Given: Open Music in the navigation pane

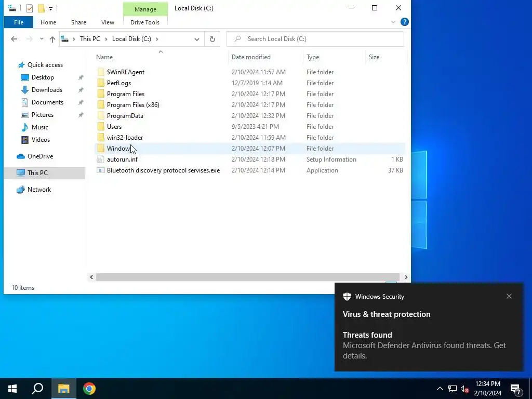Looking at the screenshot, I should pyautogui.click(x=39, y=127).
